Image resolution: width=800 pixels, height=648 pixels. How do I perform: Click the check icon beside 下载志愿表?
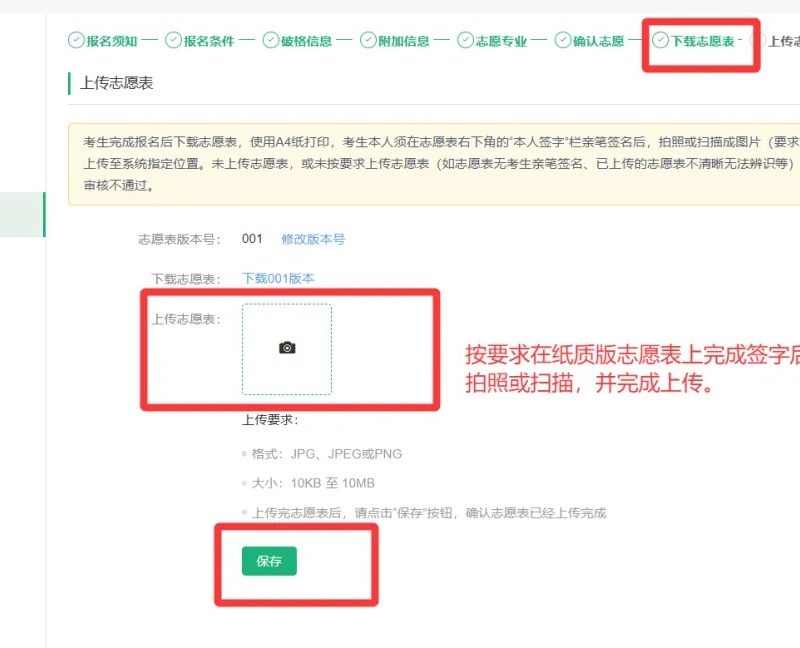point(661,41)
